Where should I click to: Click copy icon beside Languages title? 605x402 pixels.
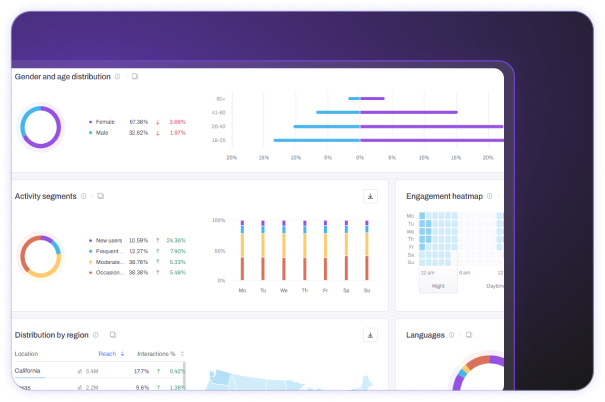pos(468,334)
